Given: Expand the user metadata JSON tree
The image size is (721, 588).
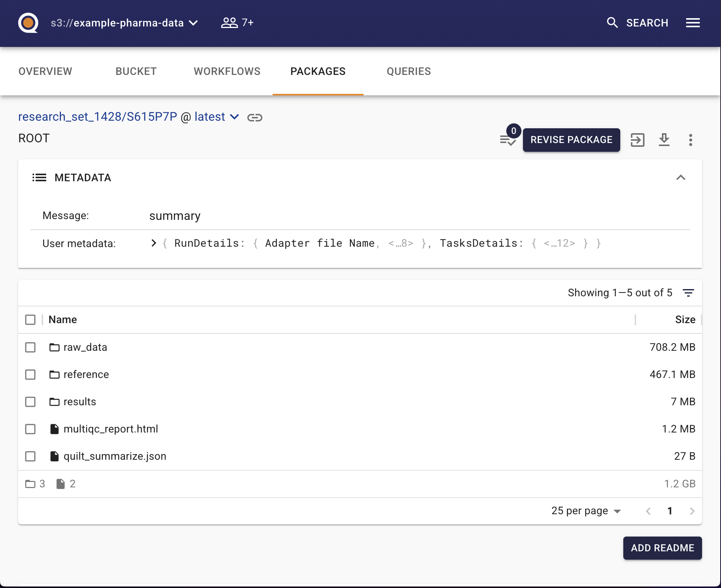Looking at the screenshot, I should 153,243.
